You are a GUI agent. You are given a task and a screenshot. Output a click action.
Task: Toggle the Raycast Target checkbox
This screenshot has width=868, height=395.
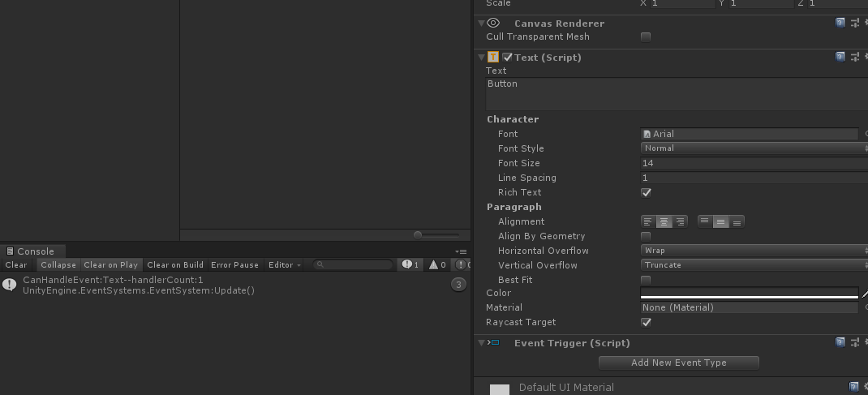[646, 322]
